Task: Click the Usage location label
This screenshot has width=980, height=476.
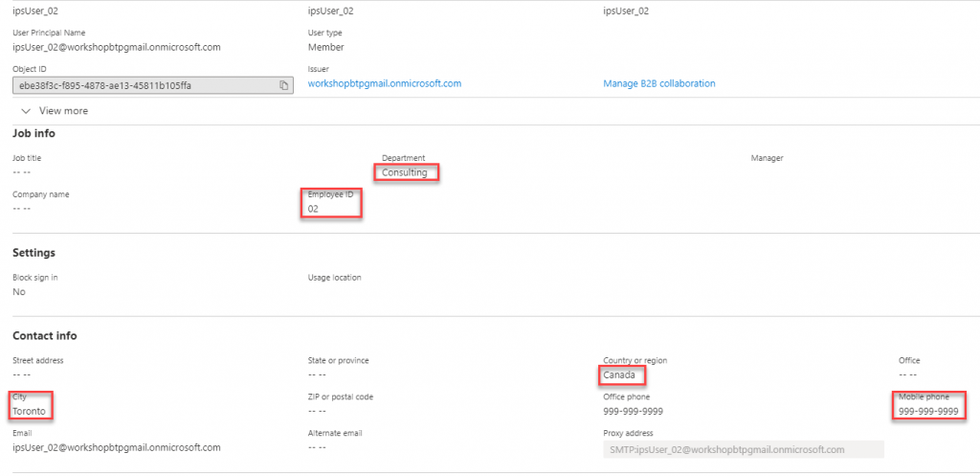Action: click(334, 277)
